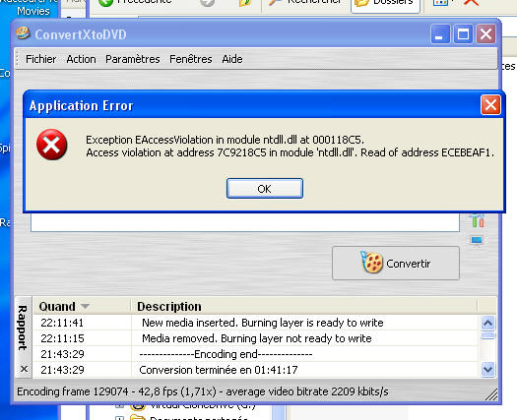Open the Fichier menu
The height and width of the screenshot is (420, 517).
(x=41, y=59)
